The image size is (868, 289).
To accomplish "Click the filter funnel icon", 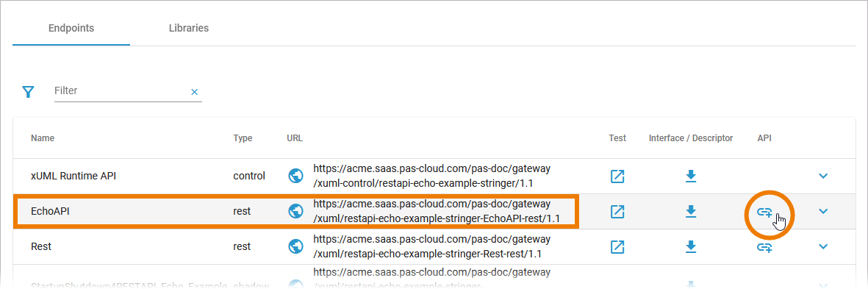I will click(x=28, y=92).
